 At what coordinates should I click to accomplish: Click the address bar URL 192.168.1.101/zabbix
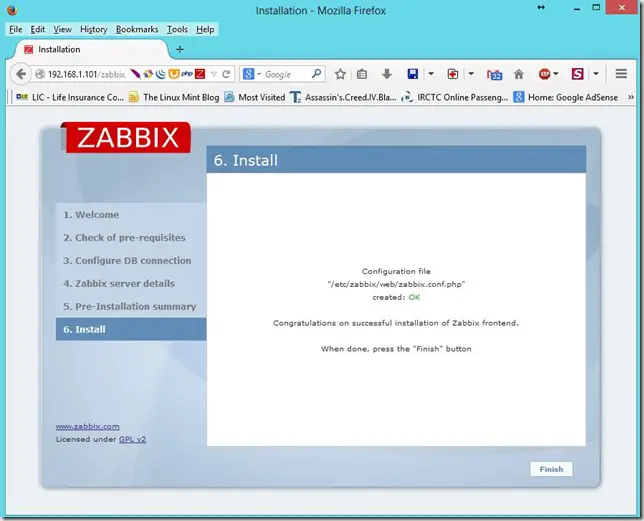(x=87, y=74)
